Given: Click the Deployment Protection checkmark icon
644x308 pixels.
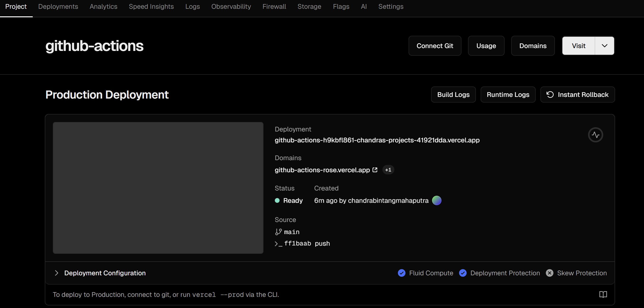Looking at the screenshot, I should pyautogui.click(x=463, y=273).
